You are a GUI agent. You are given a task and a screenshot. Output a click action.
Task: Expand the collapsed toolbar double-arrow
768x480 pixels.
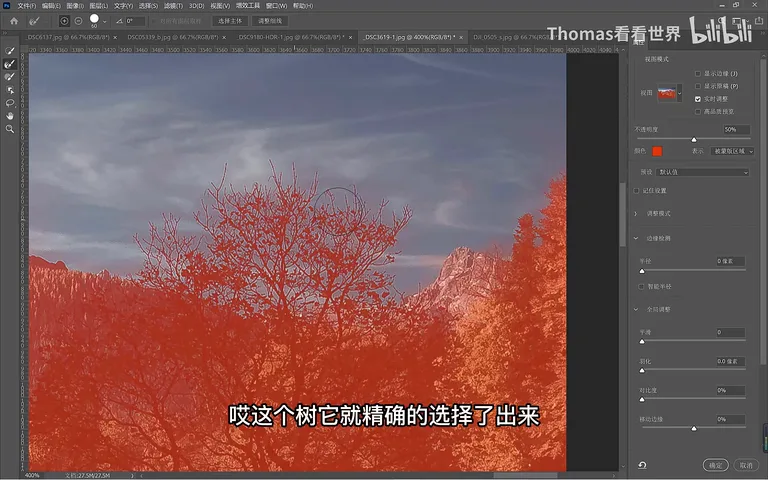pos(5,33)
